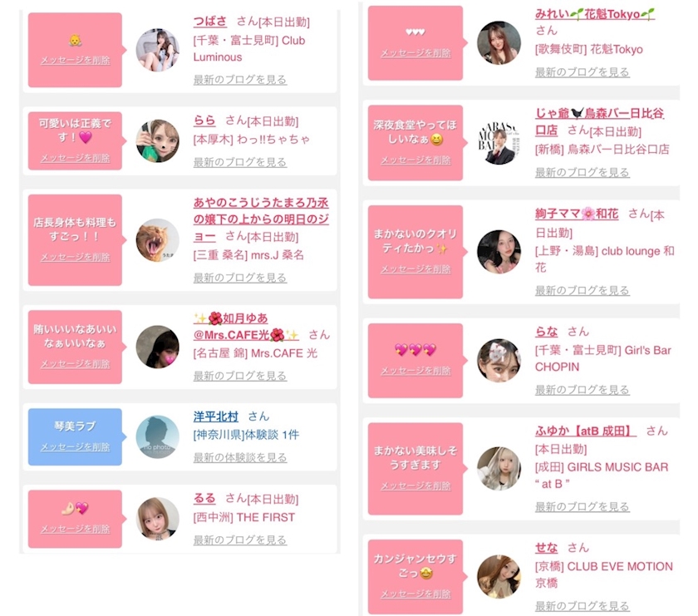
Task: Open 絢子ママ和花 profile link
Action: [577, 214]
